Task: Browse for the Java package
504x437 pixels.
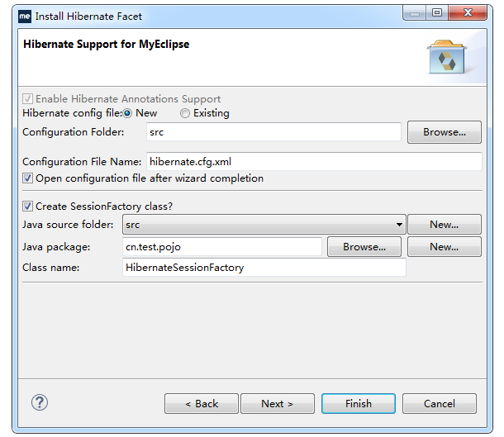Action: click(x=364, y=247)
